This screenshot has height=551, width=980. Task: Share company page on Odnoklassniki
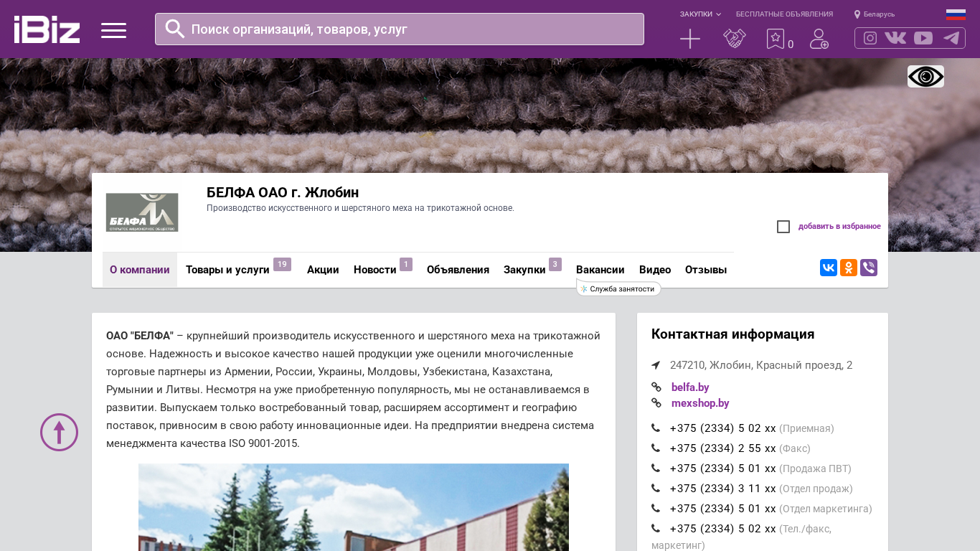click(849, 268)
